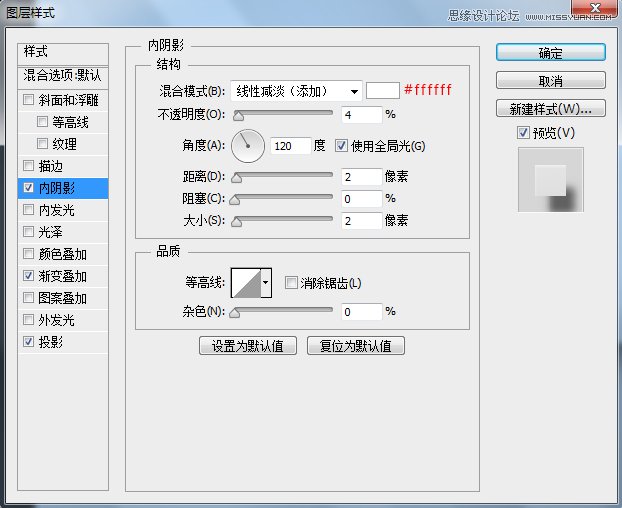Viewport: 622px width, 508px height.
Task: Click the contour curve thumbnail
Action: click(x=246, y=283)
